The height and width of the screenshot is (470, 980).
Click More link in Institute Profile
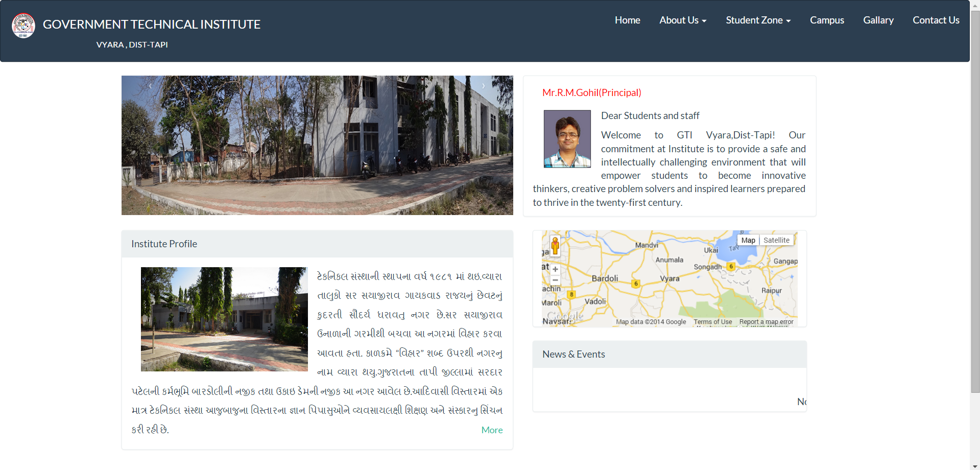point(492,430)
